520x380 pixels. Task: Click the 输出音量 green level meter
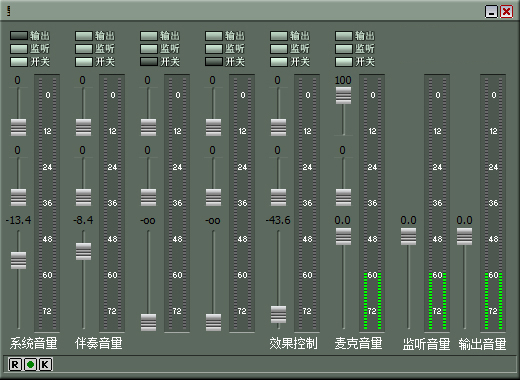click(493, 203)
